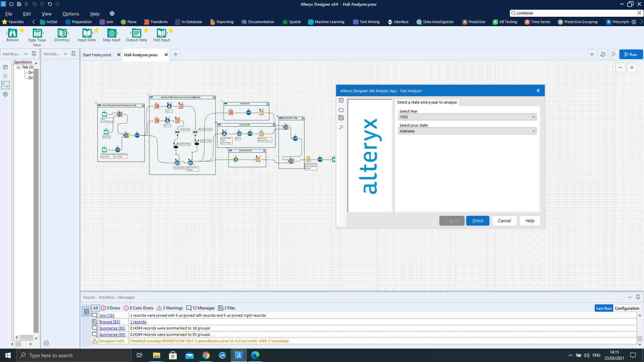Select the Text Input tool
Screen dimensions: 644x362
coord(161,35)
